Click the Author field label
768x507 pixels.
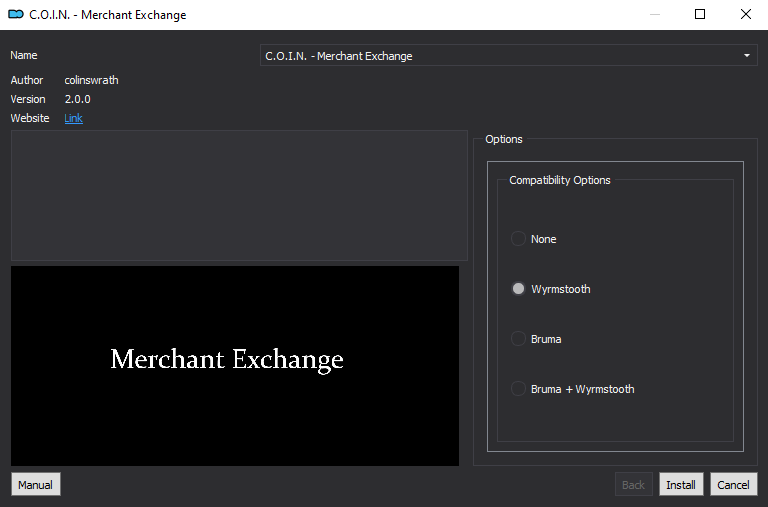27,80
